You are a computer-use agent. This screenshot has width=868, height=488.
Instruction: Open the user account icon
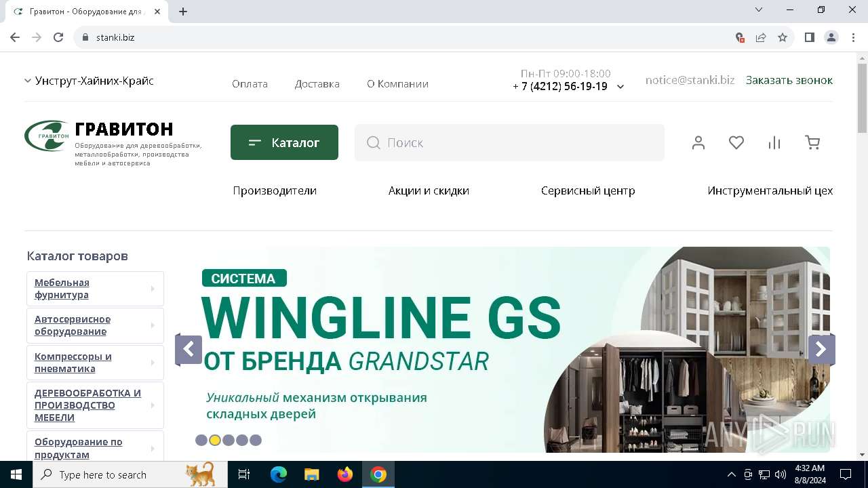(698, 142)
